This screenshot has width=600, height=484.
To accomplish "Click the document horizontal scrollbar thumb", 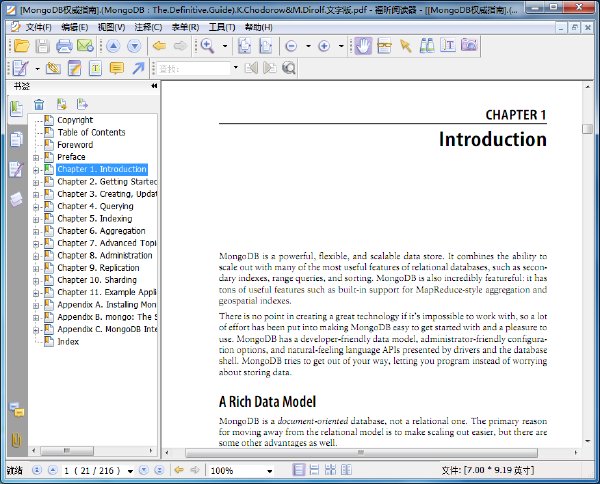I will pyautogui.click(x=361, y=453).
